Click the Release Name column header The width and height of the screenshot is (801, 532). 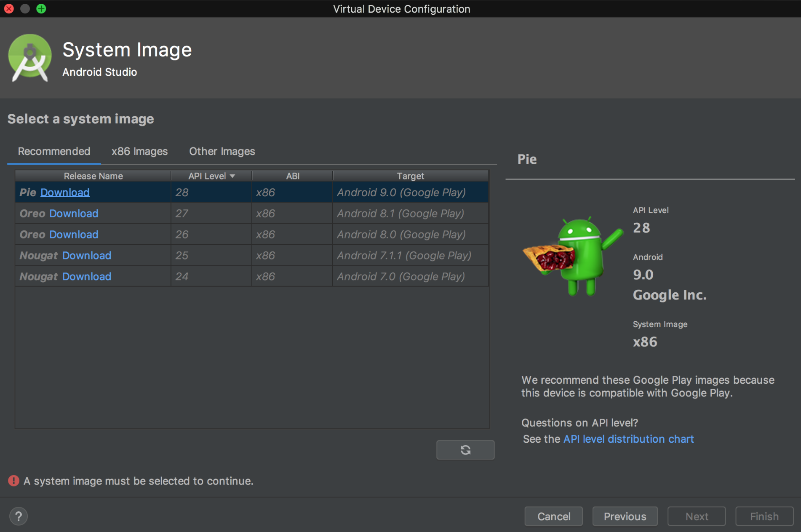tap(93, 176)
